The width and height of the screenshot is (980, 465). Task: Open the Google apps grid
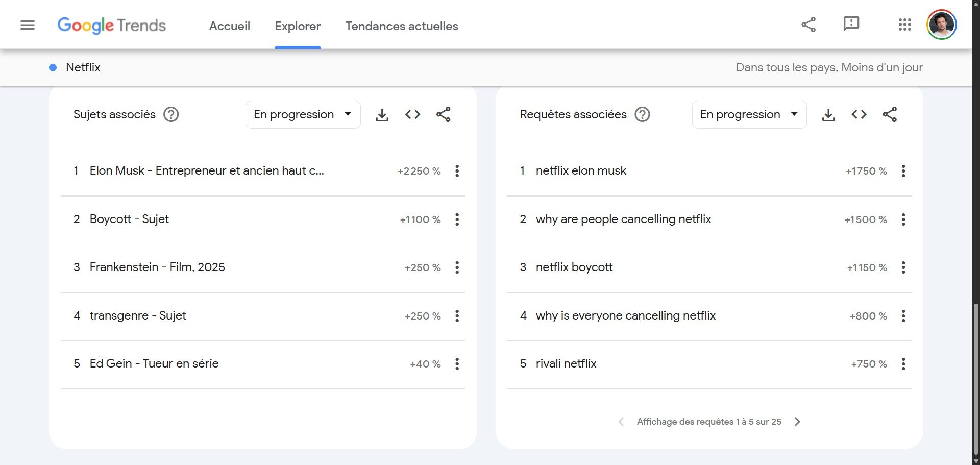904,24
